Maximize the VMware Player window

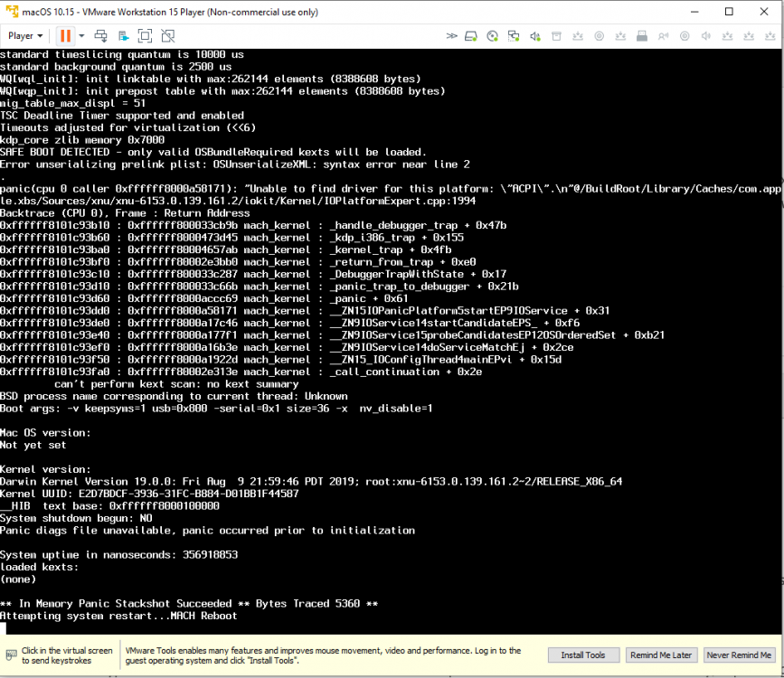click(x=729, y=12)
